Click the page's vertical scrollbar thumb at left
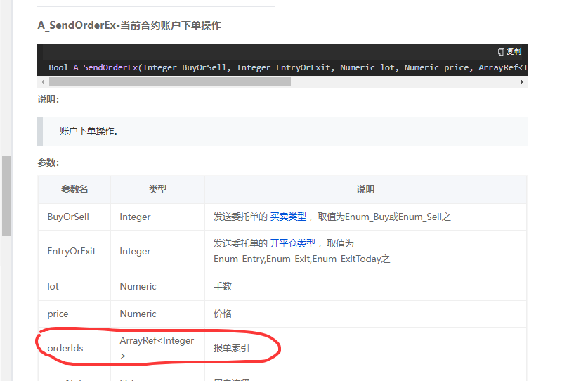The image size is (588, 381). click(6, 196)
